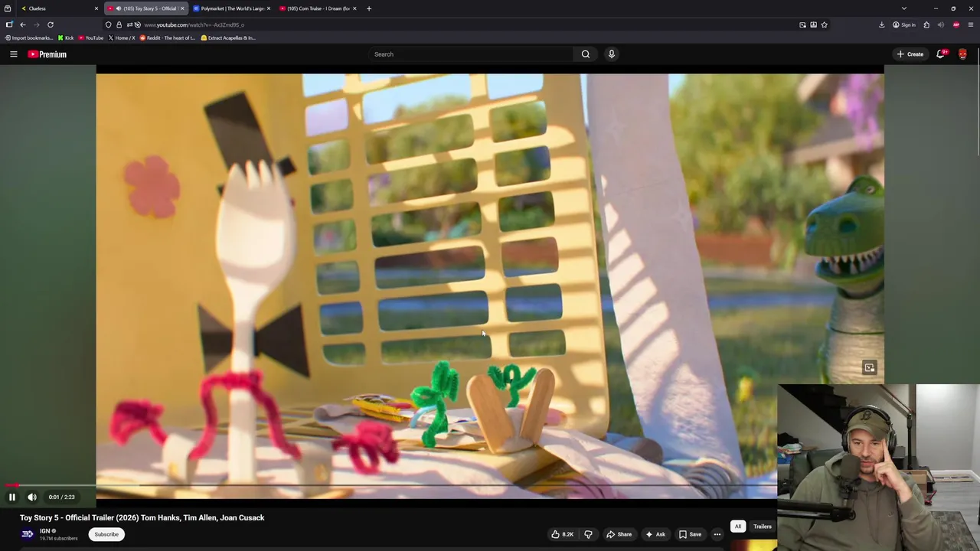Image resolution: width=980 pixels, height=551 pixels.
Task: Open the YouTube hamburger guide menu
Action: point(13,54)
